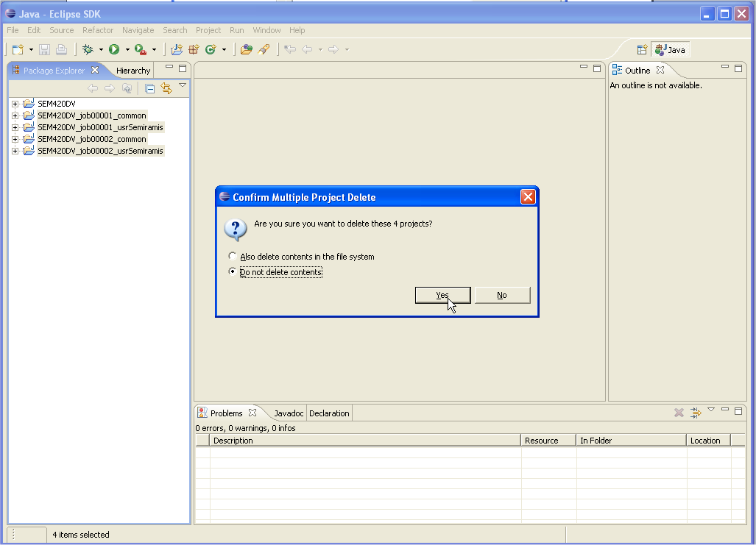Open the Package Explorer view menu triangle
The height and width of the screenshot is (545, 756).
tap(183, 85)
